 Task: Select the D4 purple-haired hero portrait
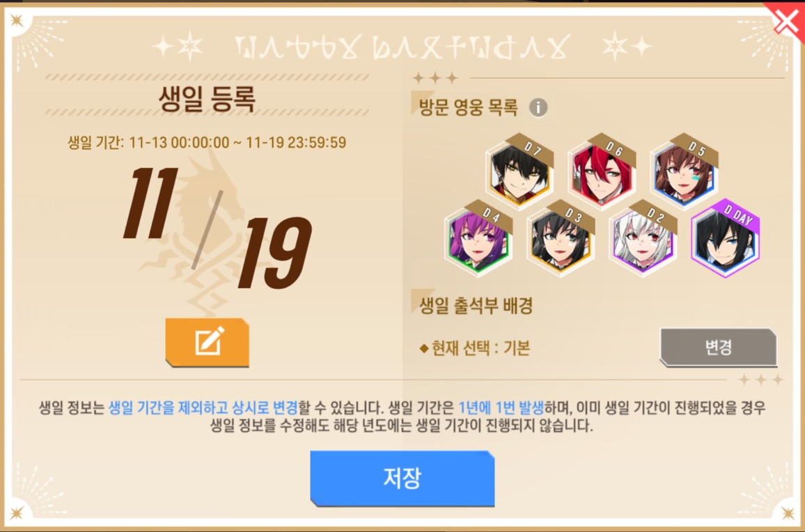point(478,239)
